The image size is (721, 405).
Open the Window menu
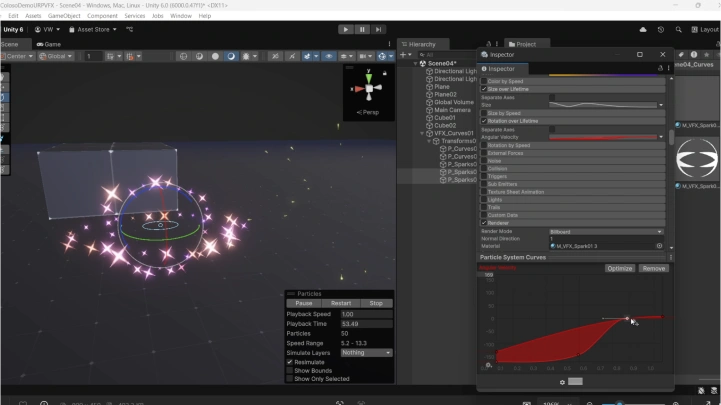point(181,16)
